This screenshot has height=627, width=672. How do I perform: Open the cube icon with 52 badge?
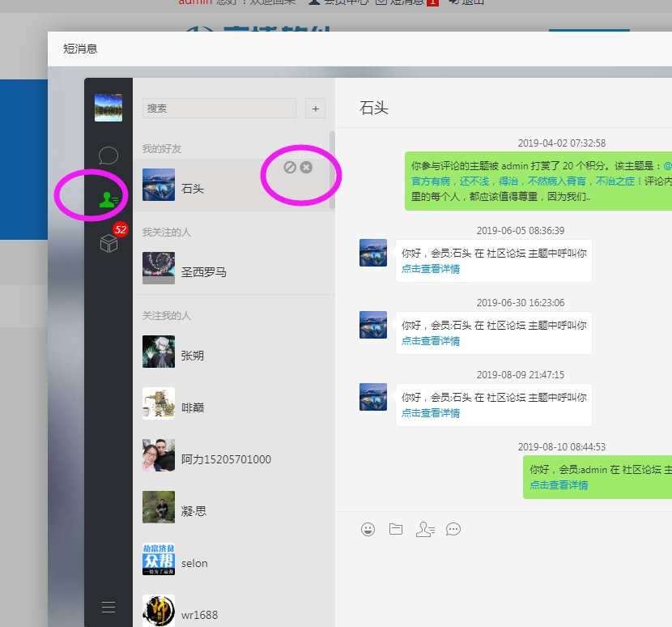point(108,243)
